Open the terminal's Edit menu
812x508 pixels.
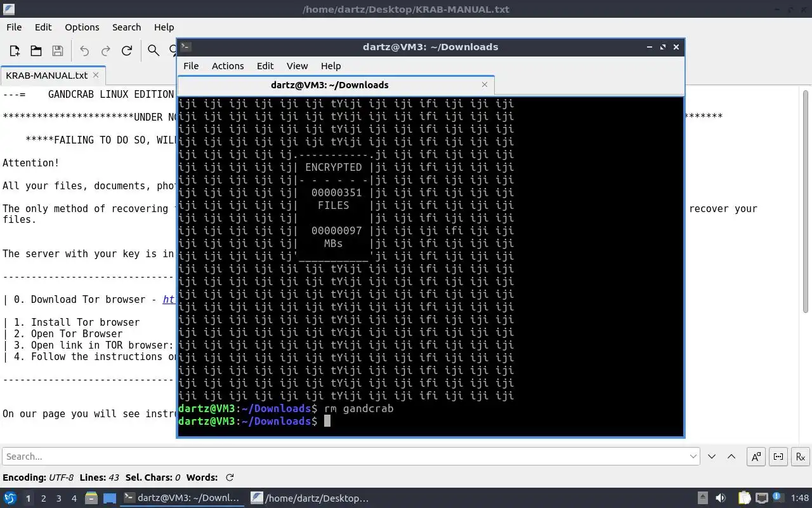(x=265, y=66)
